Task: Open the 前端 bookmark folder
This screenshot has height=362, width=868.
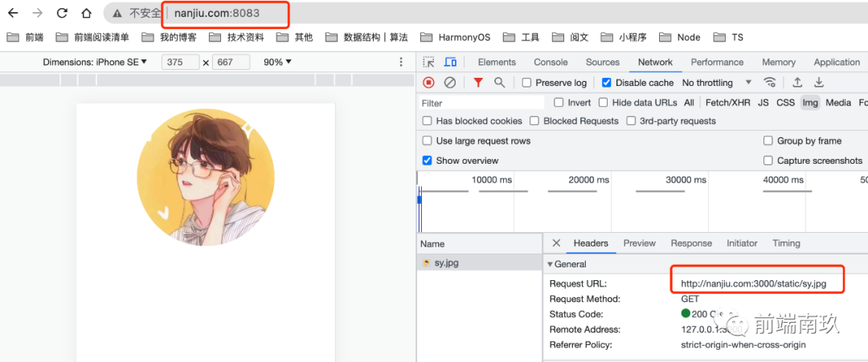Action: pos(25,38)
